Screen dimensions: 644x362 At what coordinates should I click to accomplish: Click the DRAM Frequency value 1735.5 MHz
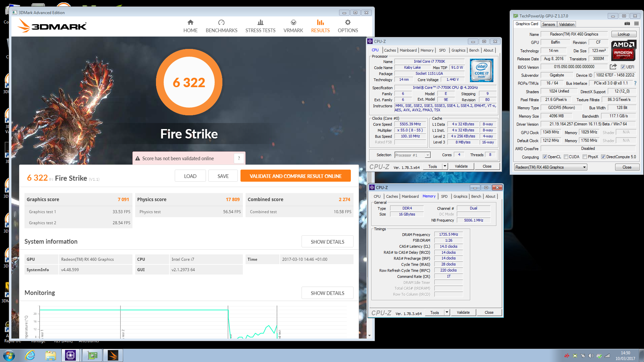[448, 234]
